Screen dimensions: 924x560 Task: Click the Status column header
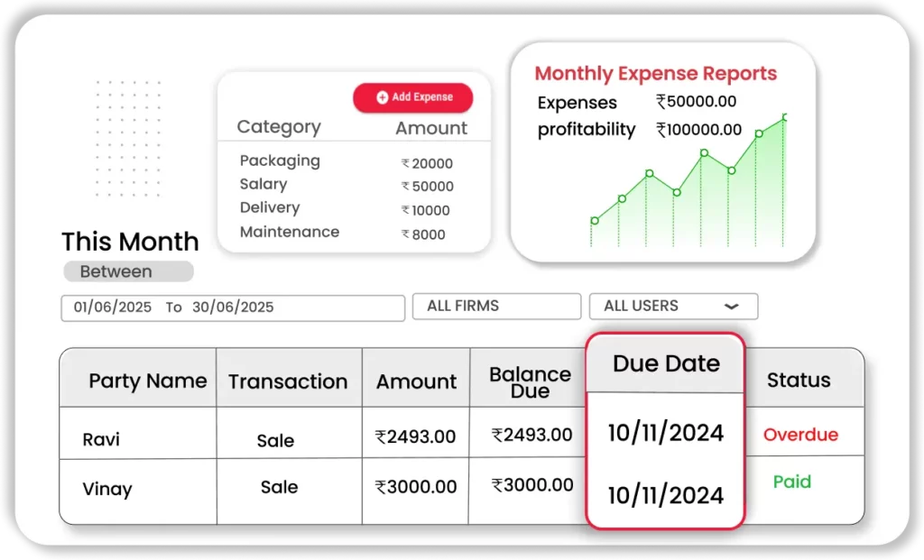[799, 381]
